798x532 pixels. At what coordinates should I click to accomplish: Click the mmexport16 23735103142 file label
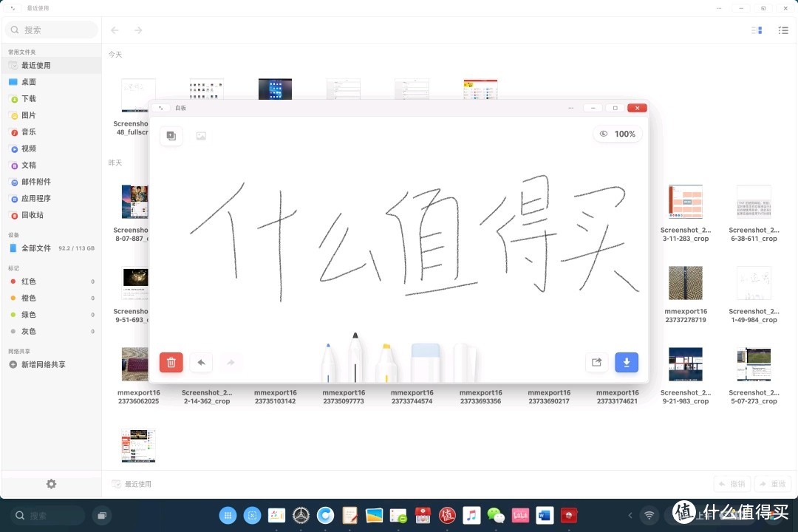click(x=276, y=397)
